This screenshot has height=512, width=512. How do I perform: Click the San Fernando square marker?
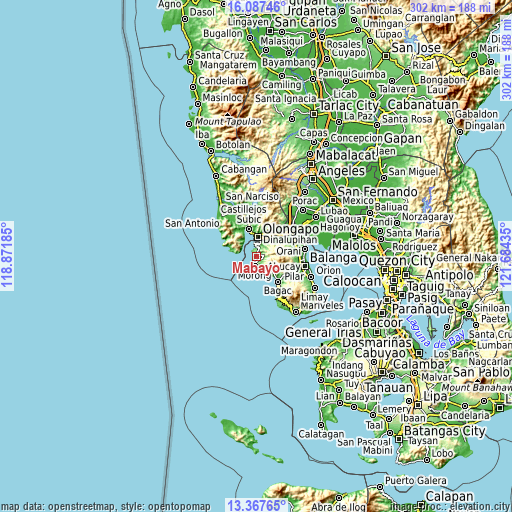coord(333,200)
